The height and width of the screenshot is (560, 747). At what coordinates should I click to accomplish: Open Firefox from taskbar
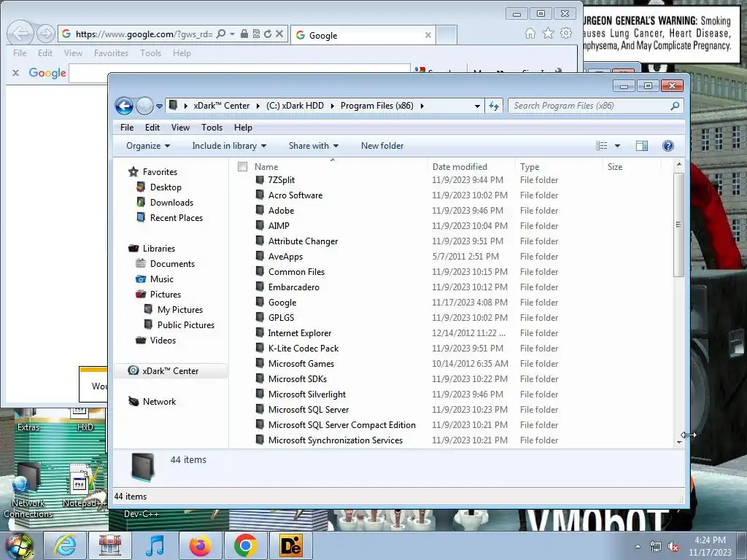201,545
